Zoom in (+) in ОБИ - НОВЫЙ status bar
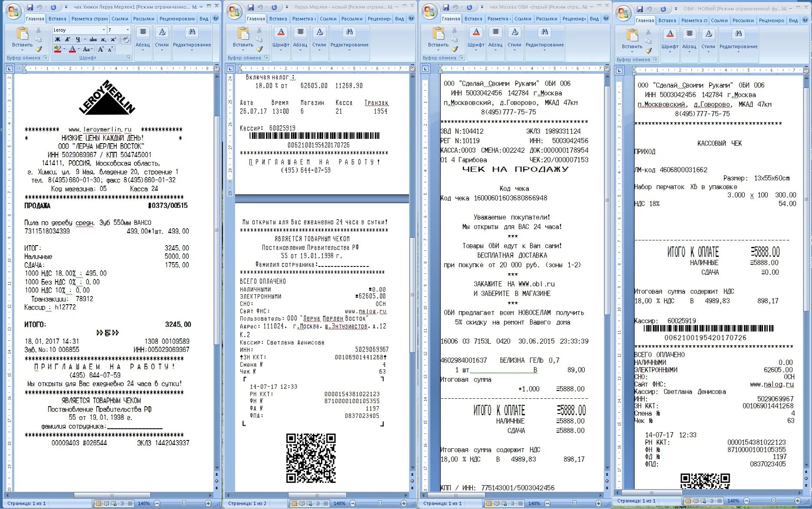Viewport: 812px width, 509px height. coord(797,501)
